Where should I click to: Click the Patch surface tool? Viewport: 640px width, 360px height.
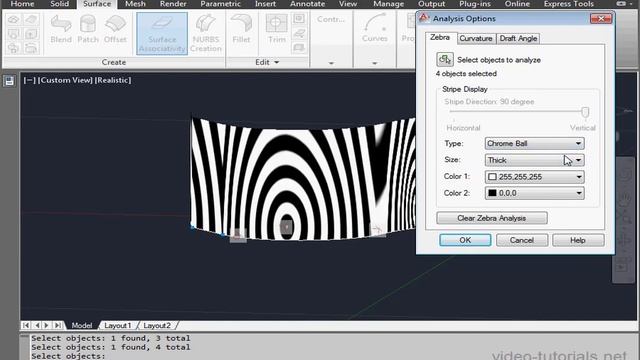(88, 29)
